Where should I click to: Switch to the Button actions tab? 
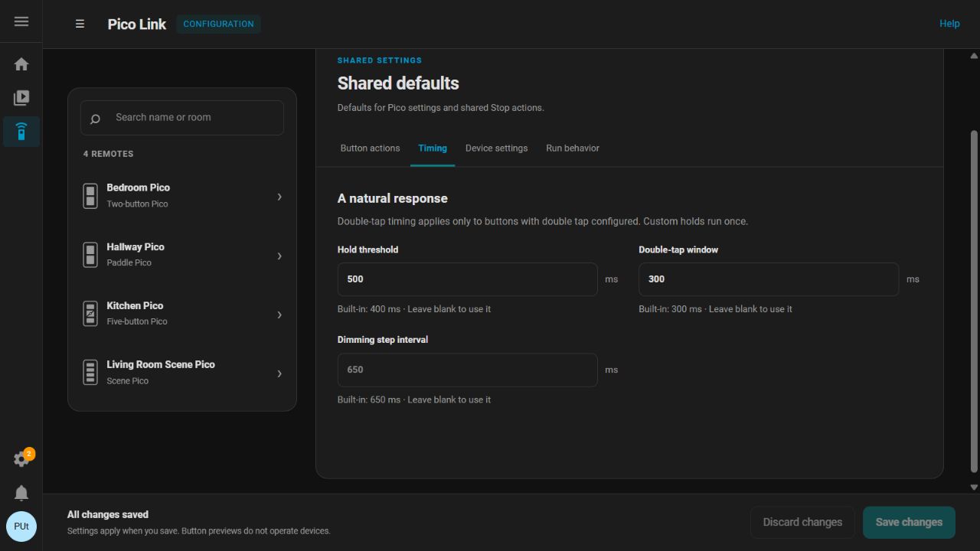(x=370, y=148)
